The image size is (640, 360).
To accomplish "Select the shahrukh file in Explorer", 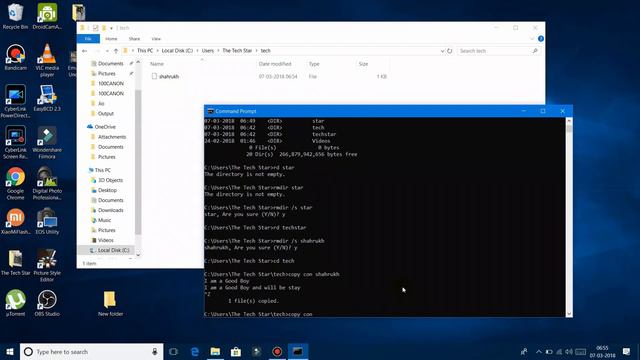I will tap(169, 76).
